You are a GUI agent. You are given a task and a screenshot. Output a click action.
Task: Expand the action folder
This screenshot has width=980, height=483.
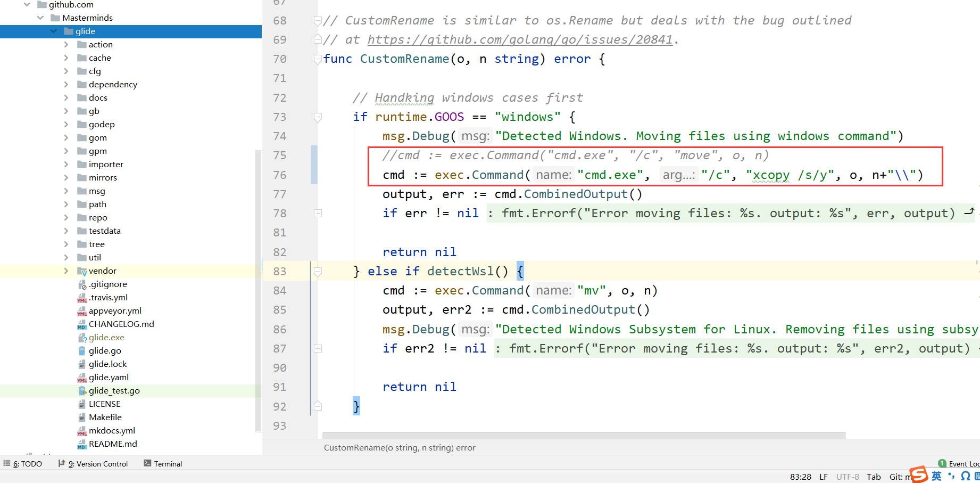coord(67,45)
